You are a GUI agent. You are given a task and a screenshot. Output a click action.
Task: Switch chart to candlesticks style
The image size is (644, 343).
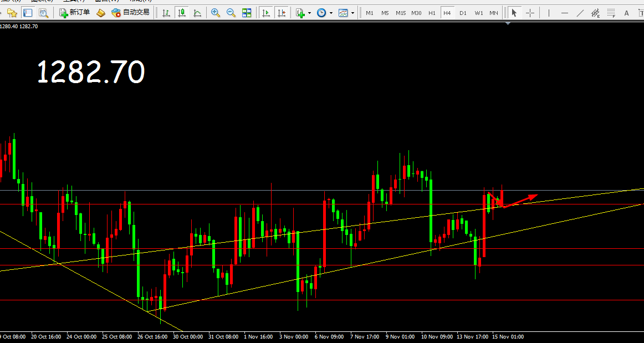click(x=182, y=13)
